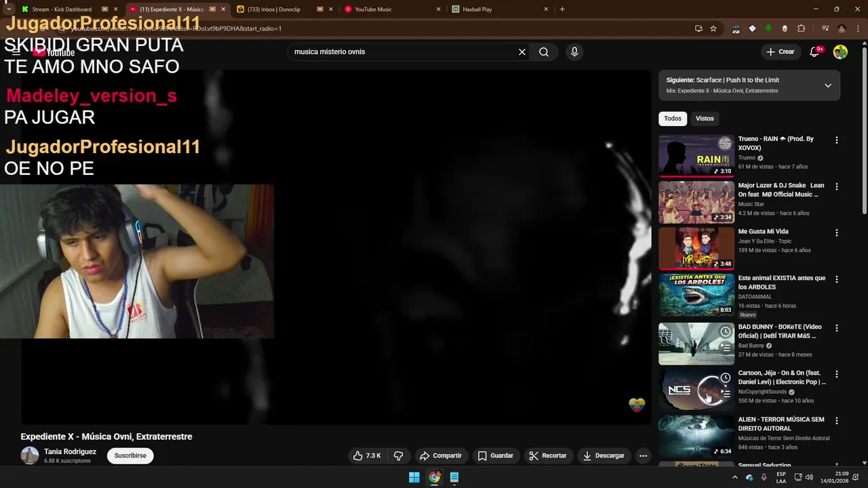
Task: Open Trueno - RAIN video thumbnail
Action: point(696,155)
